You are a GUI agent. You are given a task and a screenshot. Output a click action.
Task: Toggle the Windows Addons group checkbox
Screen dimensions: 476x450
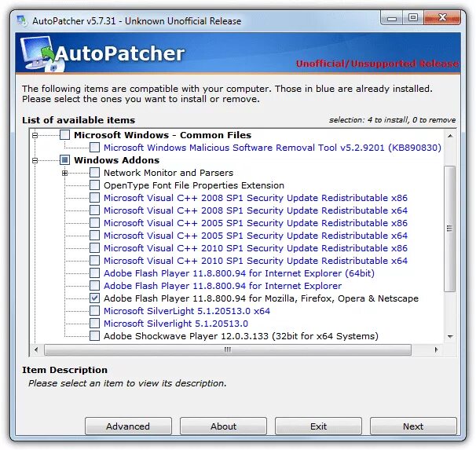(64, 160)
